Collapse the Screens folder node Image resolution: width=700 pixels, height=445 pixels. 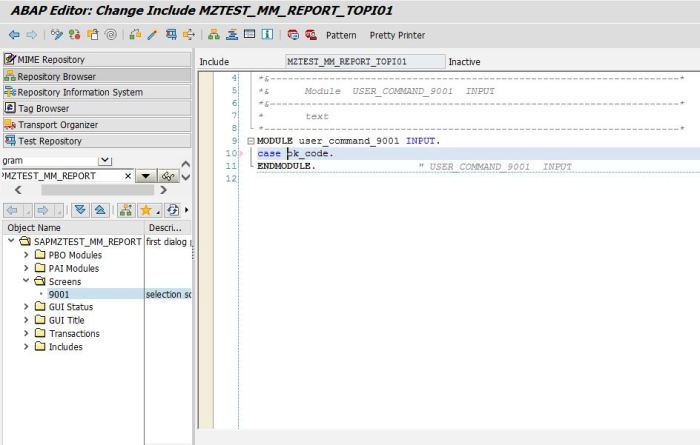pos(26,281)
